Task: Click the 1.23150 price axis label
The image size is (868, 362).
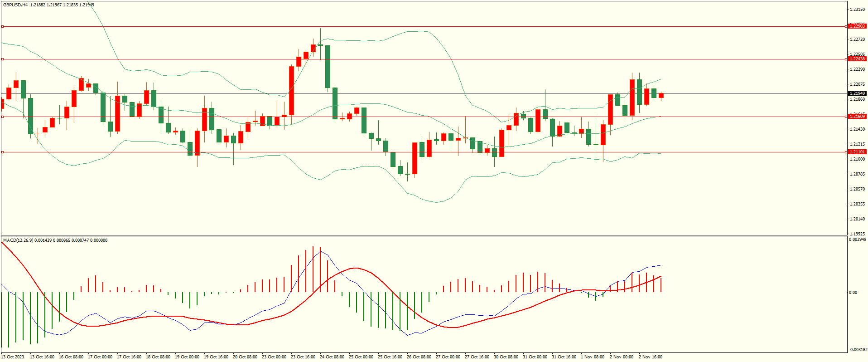Action: [857, 10]
